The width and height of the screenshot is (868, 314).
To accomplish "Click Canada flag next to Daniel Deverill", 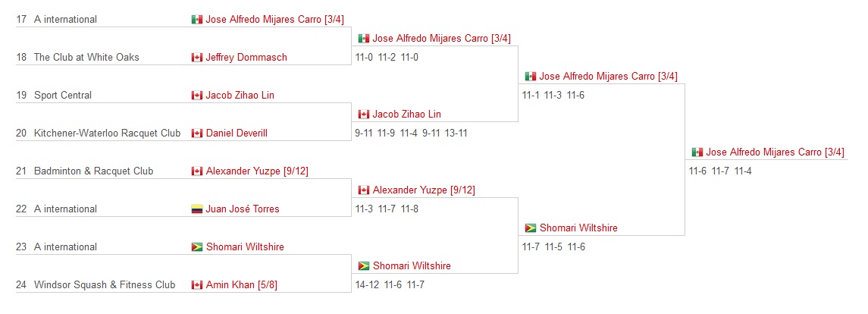I will [x=196, y=133].
